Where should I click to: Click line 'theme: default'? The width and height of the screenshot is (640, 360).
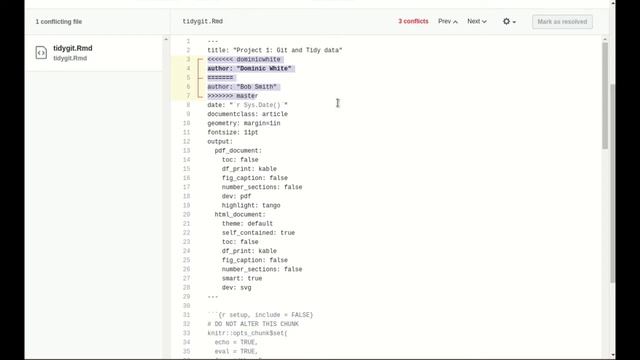tap(247, 224)
